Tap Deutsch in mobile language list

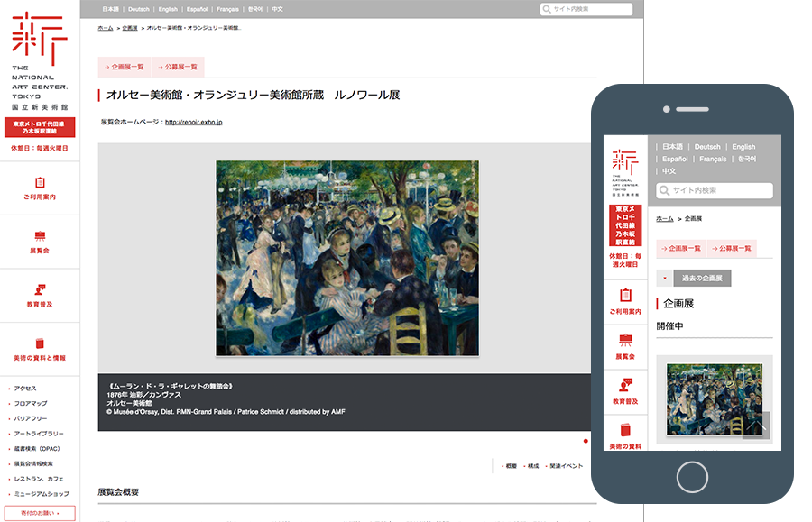click(707, 147)
